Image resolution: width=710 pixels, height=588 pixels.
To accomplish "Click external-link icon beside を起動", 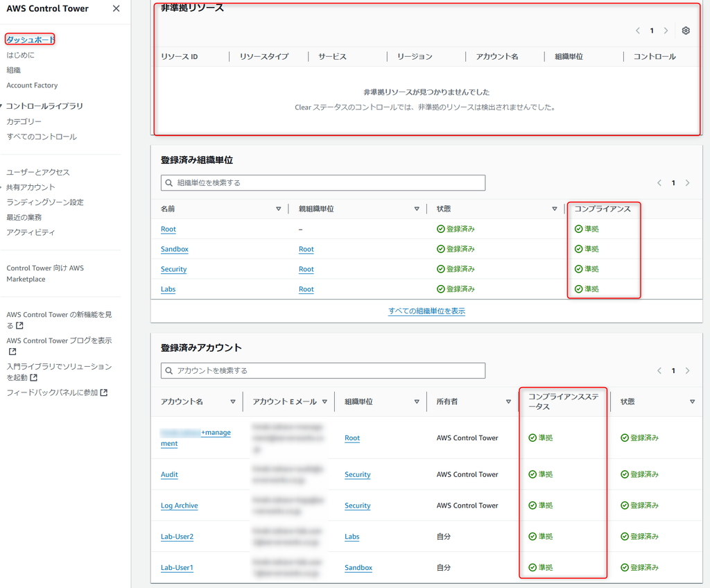I will (x=33, y=377).
